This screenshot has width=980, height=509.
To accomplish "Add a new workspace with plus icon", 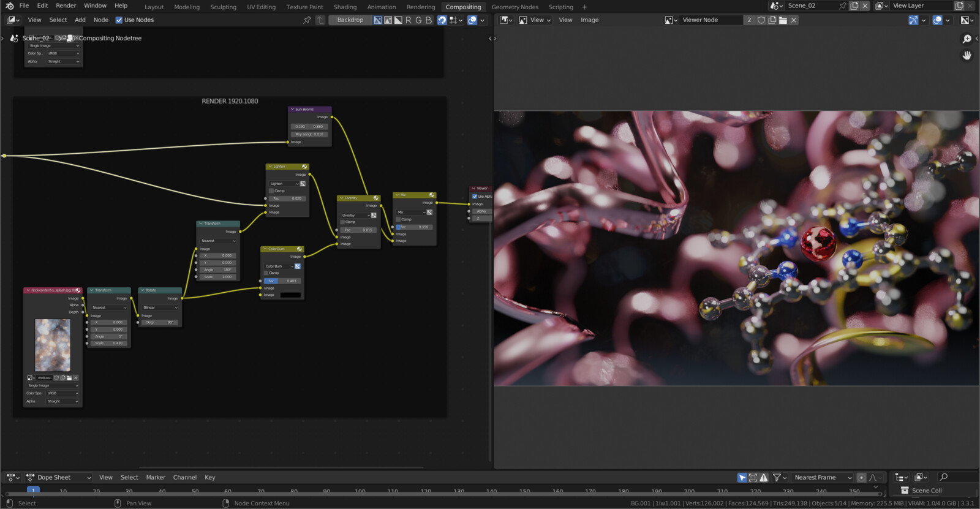I will (584, 7).
